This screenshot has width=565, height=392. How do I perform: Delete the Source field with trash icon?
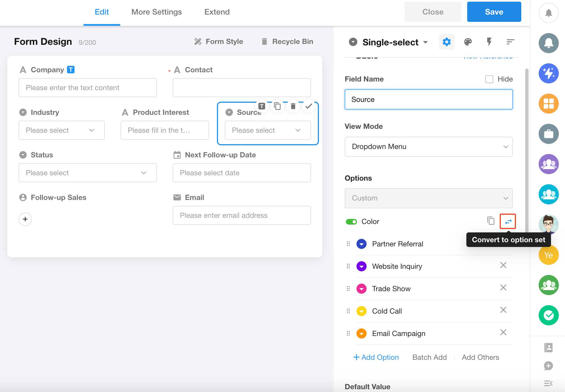pyautogui.click(x=293, y=106)
